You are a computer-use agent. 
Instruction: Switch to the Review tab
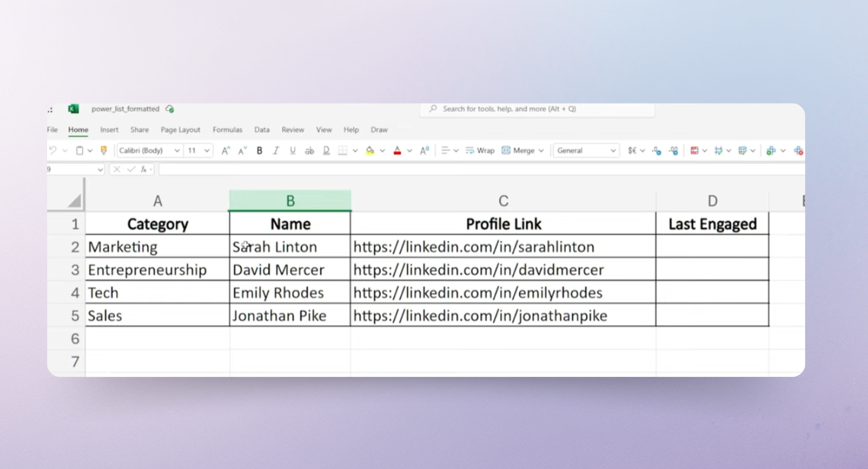(292, 130)
